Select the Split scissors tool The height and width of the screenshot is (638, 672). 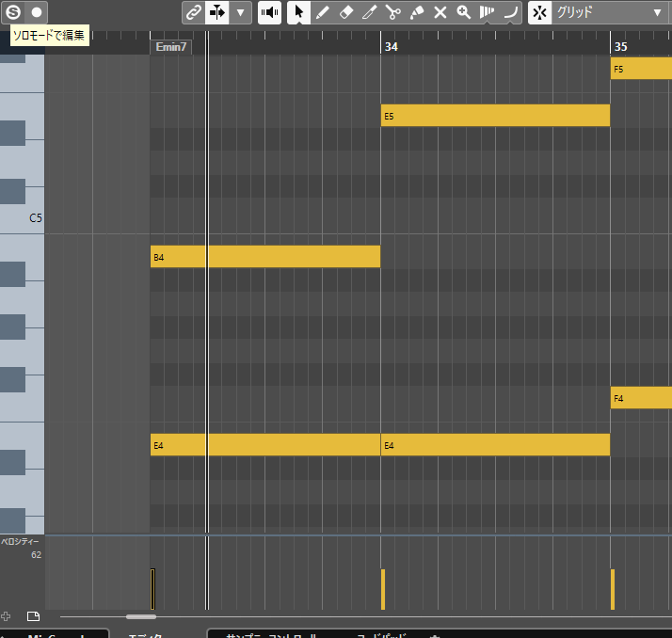click(x=393, y=12)
